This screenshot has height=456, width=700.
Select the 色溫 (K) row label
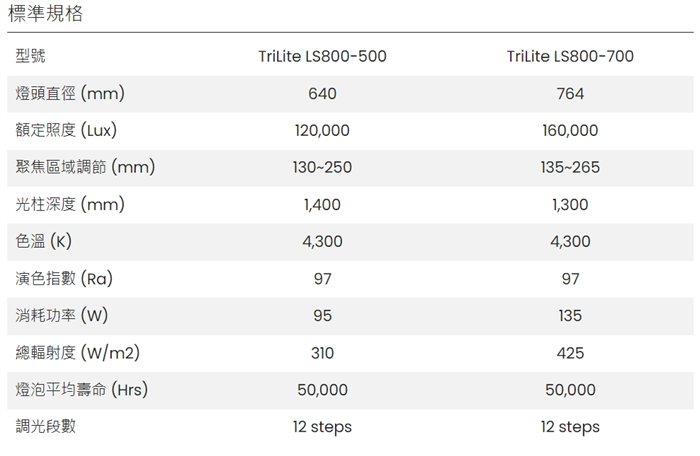click(x=44, y=242)
